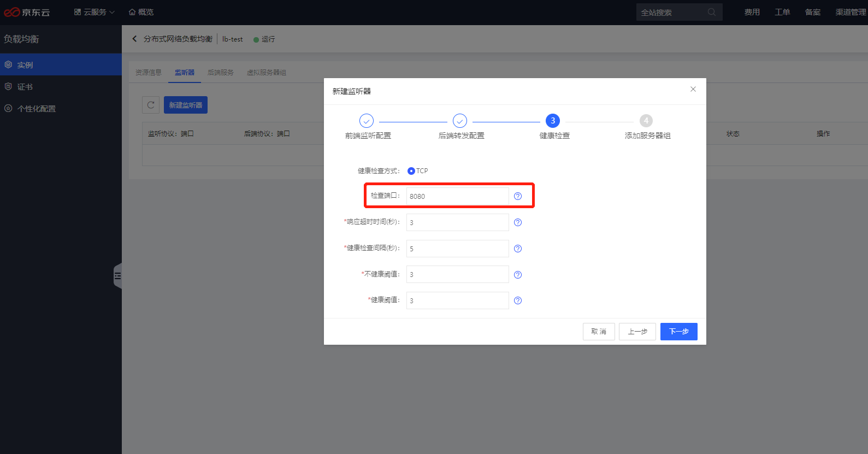This screenshot has height=454, width=868.
Task: Show help for 检查端口
Action: click(x=518, y=196)
